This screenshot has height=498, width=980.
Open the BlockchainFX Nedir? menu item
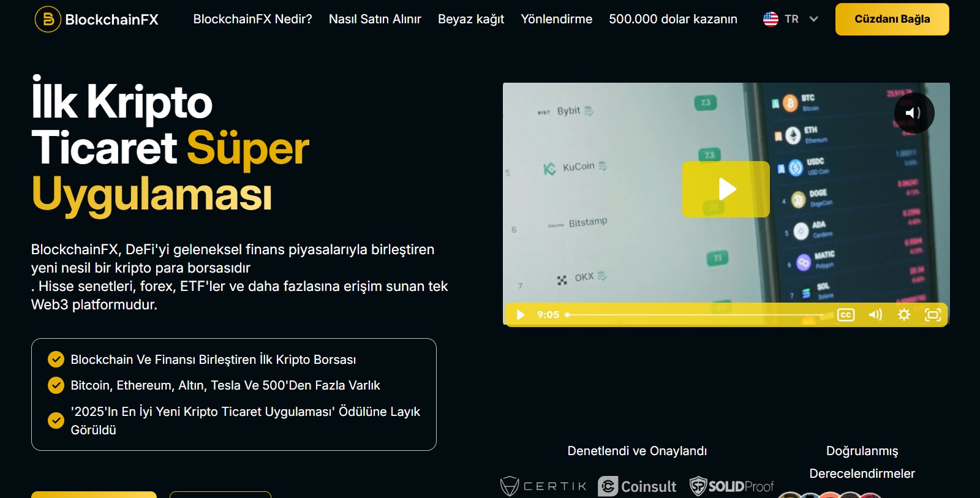pyautogui.click(x=252, y=19)
